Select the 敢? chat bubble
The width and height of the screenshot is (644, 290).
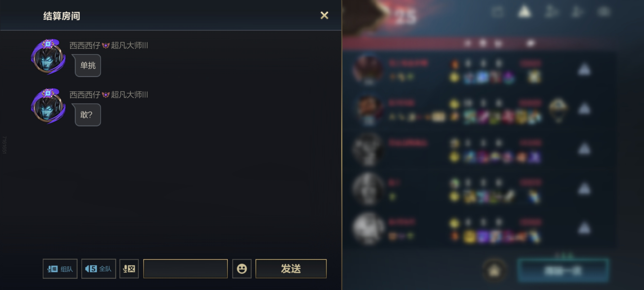point(88,115)
